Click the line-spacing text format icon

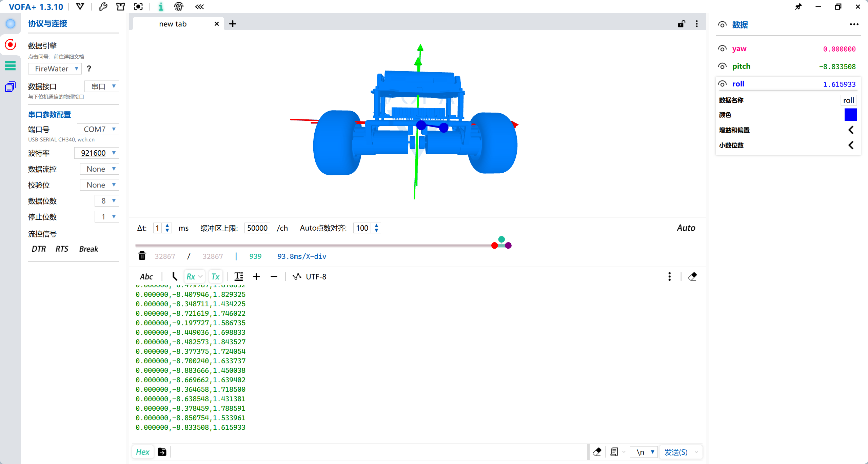(x=239, y=276)
